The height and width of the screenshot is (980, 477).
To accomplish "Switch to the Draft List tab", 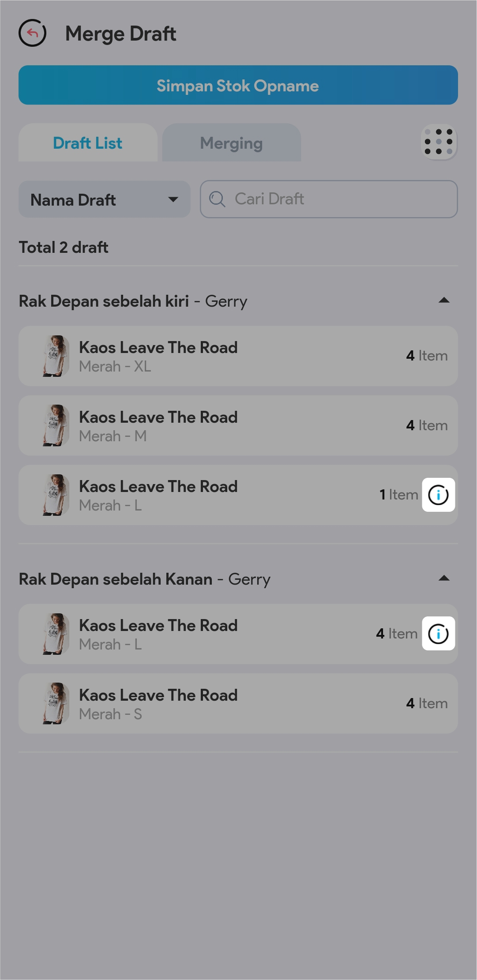I will pyautogui.click(x=88, y=143).
